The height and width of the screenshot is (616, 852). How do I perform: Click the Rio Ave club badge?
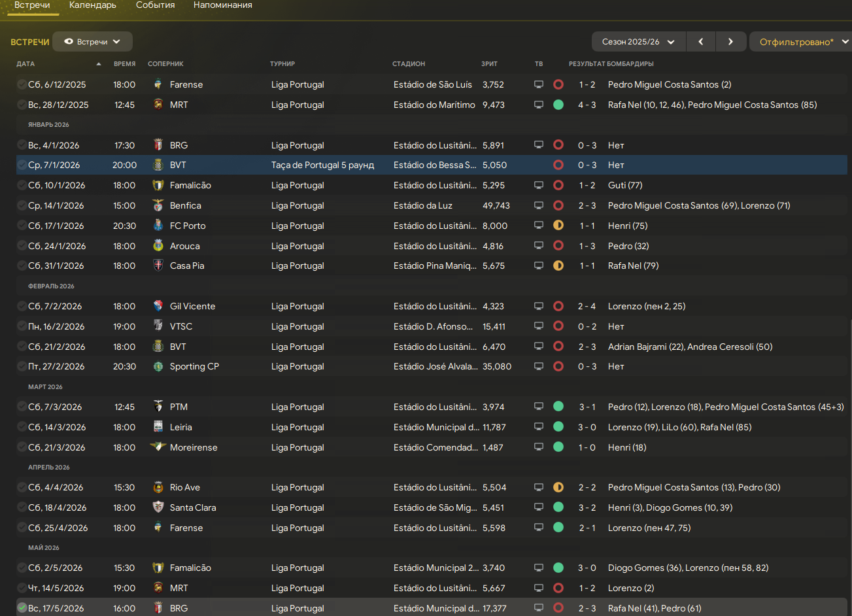point(158,487)
